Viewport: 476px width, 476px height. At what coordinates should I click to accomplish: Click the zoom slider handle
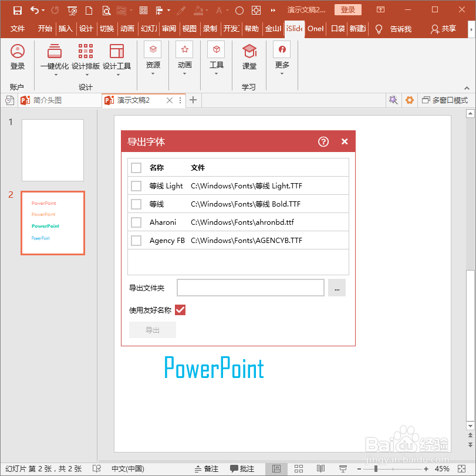click(376, 469)
